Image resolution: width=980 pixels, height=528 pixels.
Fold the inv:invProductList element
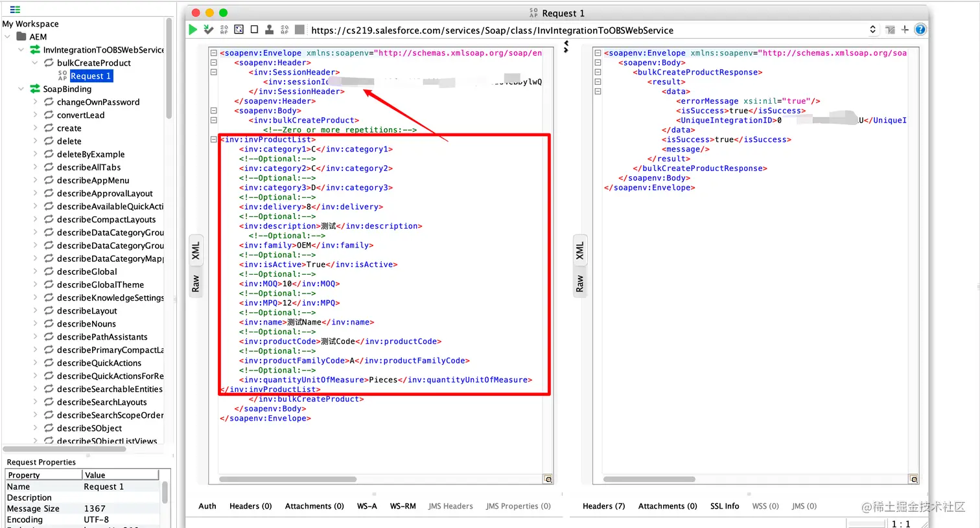pos(213,139)
